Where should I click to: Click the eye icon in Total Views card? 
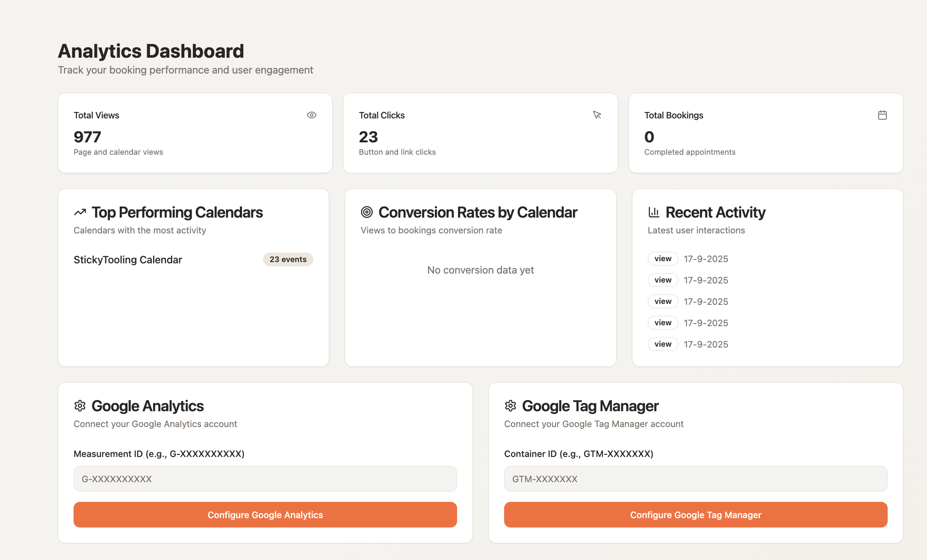312,115
